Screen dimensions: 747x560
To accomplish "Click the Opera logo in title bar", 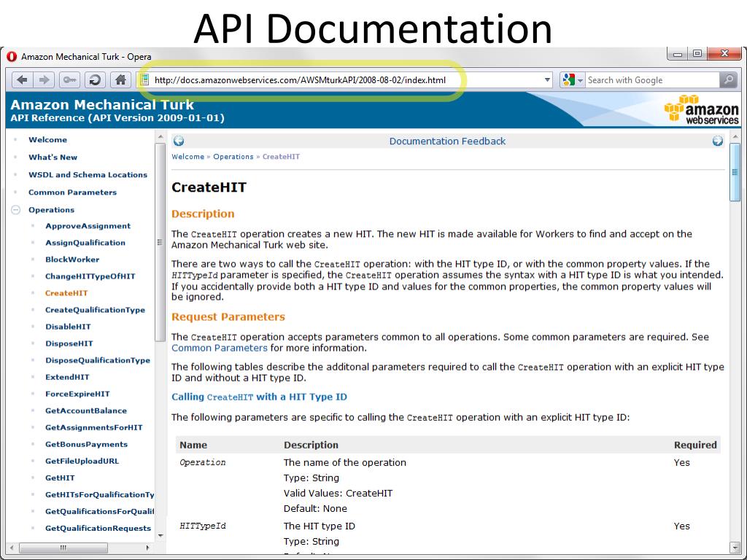I will pos(12,57).
